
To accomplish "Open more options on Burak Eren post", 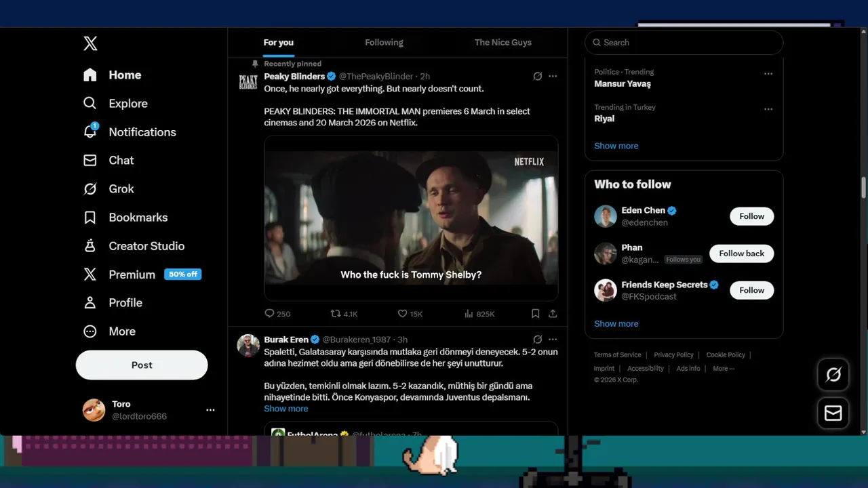I will 553,340.
